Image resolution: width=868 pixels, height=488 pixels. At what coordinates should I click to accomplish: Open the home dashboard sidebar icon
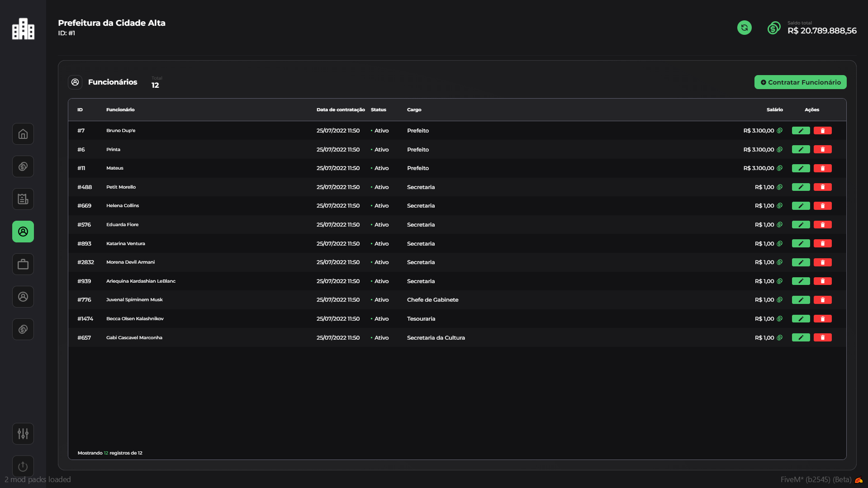click(23, 134)
